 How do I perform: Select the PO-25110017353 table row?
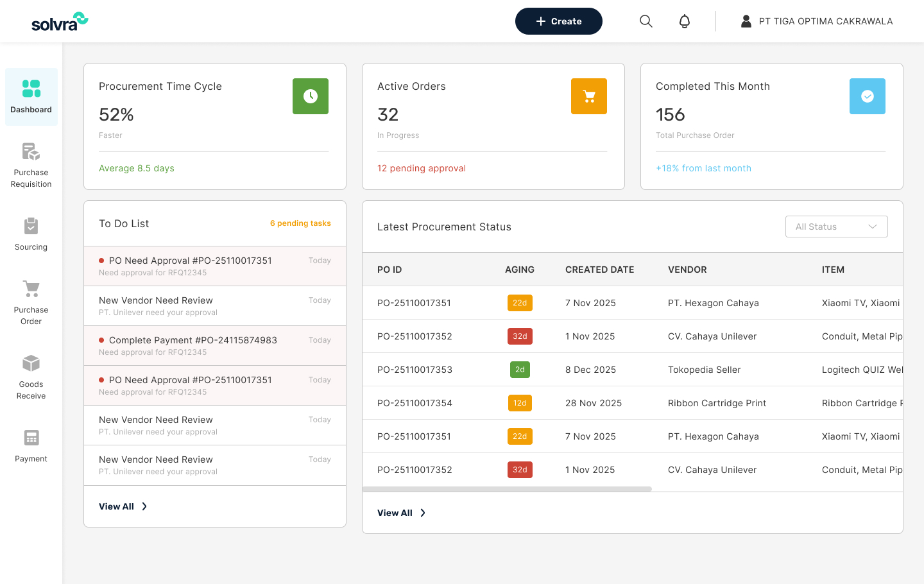(x=577, y=369)
